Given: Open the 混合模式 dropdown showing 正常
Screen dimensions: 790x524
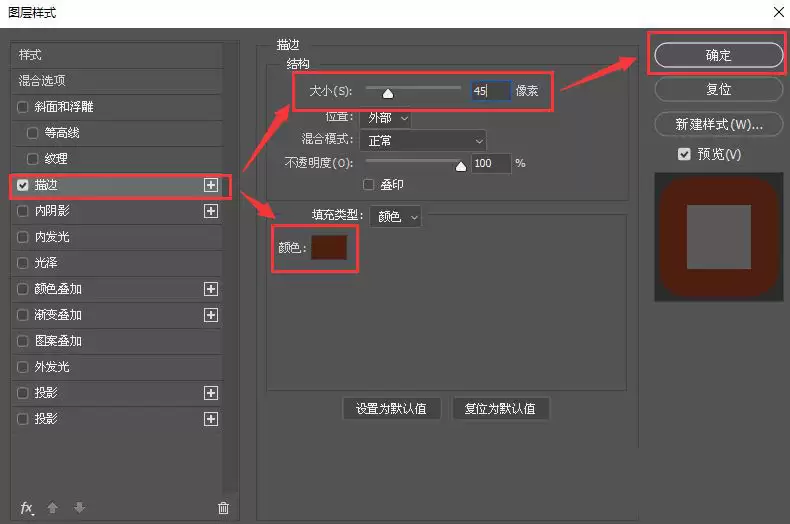Looking at the screenshot, I should click(x=423, y=141).
